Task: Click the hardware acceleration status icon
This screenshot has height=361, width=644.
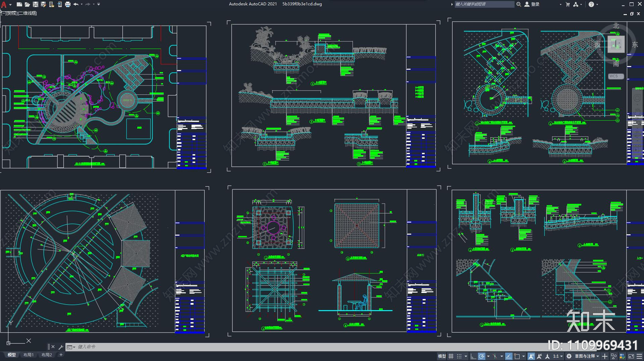Action: pos(622,356)
